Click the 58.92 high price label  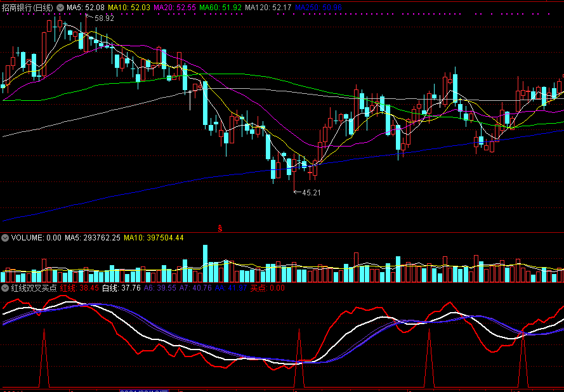point(104,18)
